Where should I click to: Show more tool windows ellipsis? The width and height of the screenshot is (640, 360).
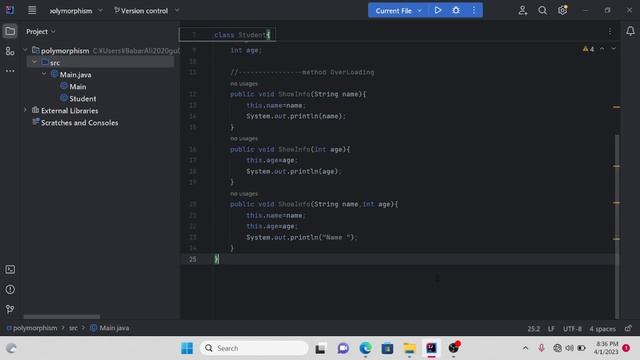pos(10,71)
